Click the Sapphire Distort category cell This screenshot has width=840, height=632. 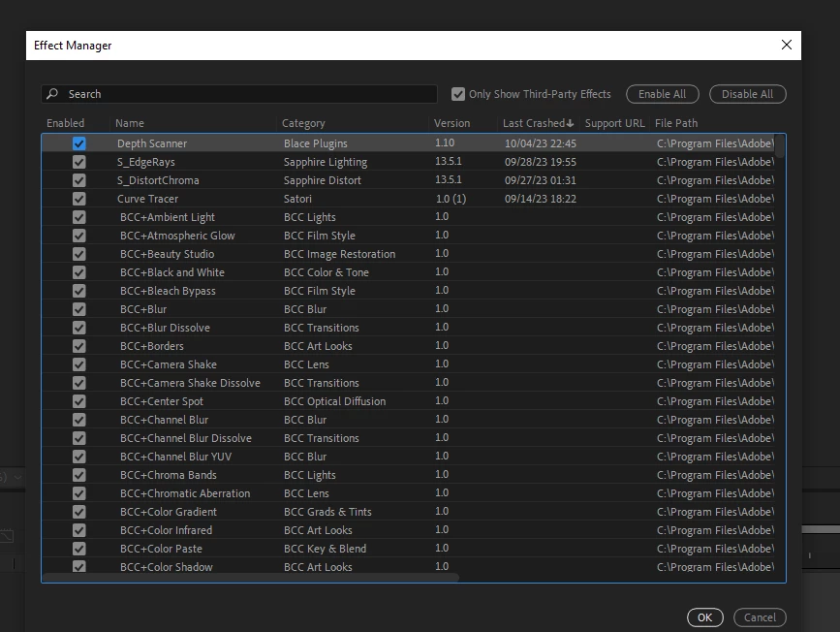click(323, 180)
